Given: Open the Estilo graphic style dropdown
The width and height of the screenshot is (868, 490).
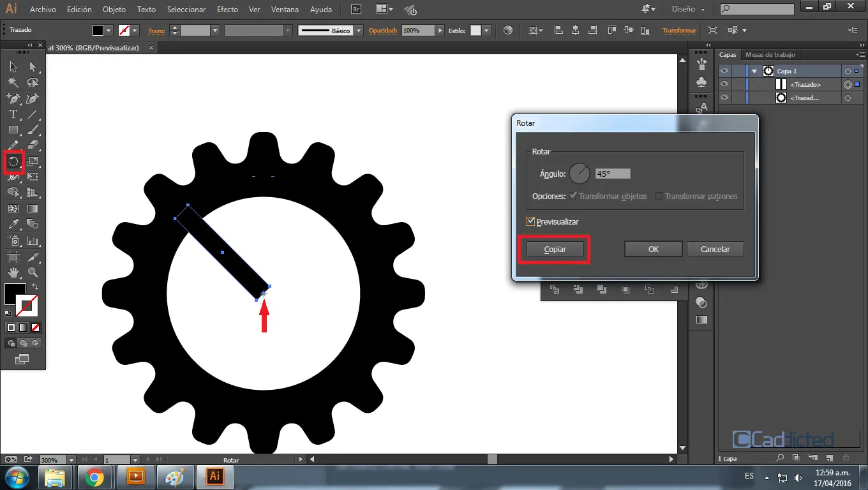Looking at the screenshot, I should [486, 30].
